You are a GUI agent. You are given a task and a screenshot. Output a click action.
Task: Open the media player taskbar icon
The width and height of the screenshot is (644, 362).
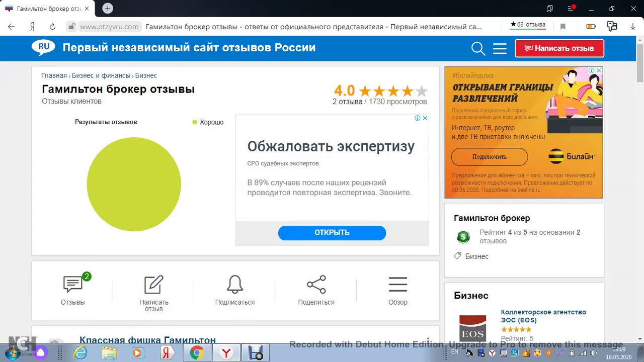[x=137, y=353]
